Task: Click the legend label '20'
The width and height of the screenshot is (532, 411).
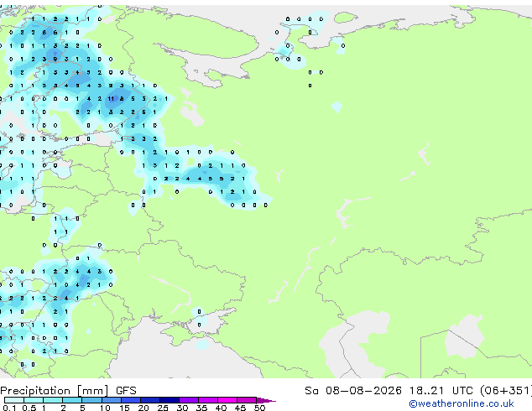Action: pos(143,408)
